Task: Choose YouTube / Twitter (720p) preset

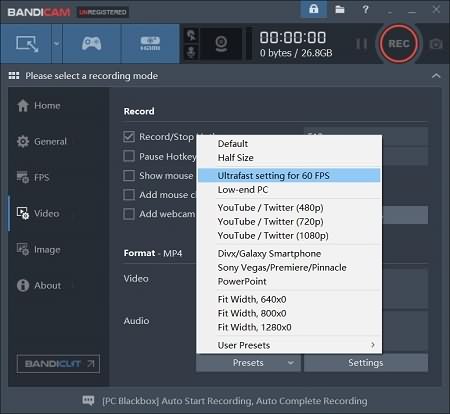Action: (x=289, y=222)
